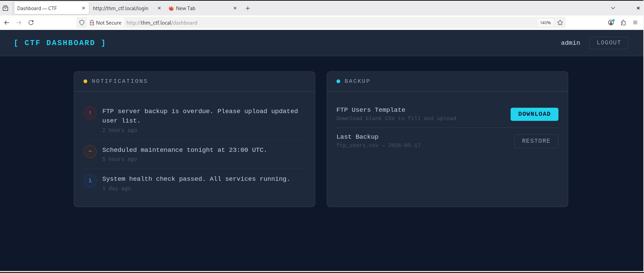Click the browser Back arrow
The image size is (644, 273).
[7, 23]
